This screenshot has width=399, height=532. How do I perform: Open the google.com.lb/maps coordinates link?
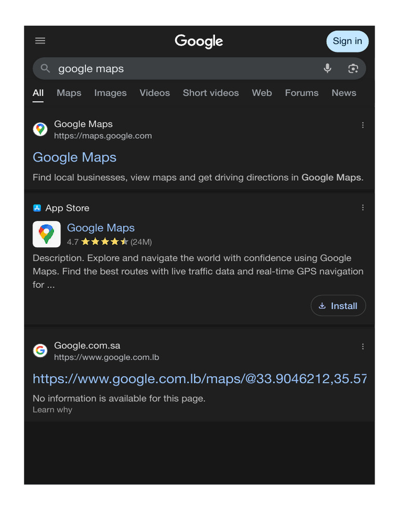(x=200, y=379)
